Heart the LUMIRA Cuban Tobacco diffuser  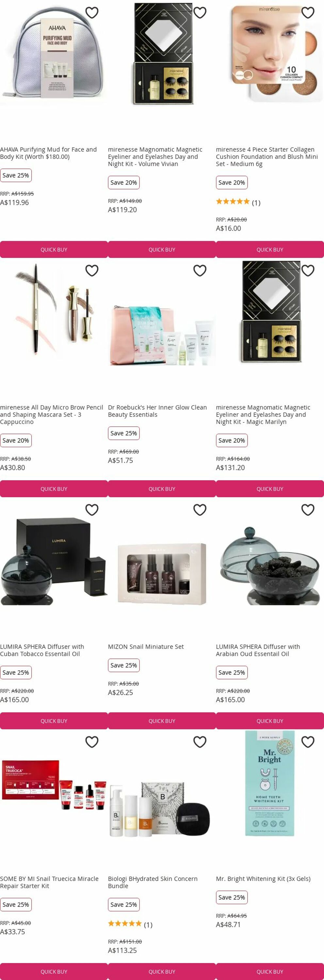click(92, 510)
